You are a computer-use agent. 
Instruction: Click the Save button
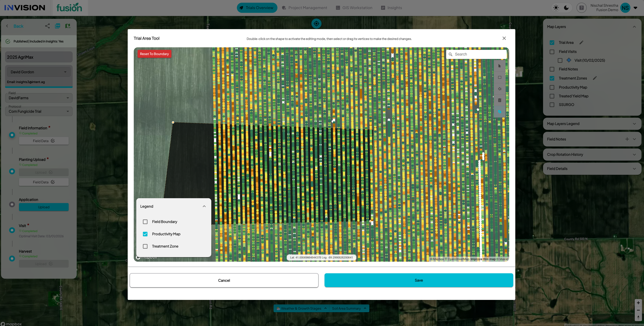pyautogui.click(x=419, y=280)
